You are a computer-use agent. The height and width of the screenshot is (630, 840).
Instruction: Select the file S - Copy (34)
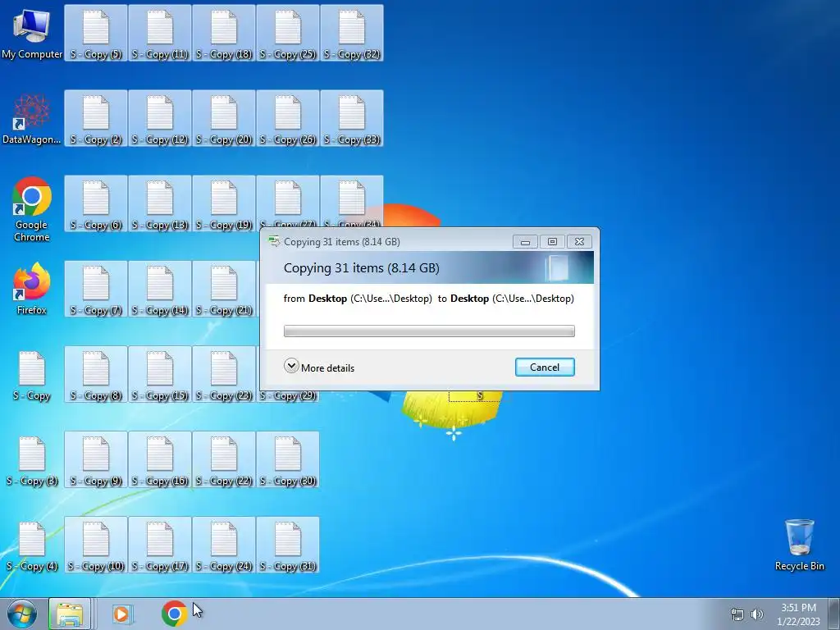352,201
